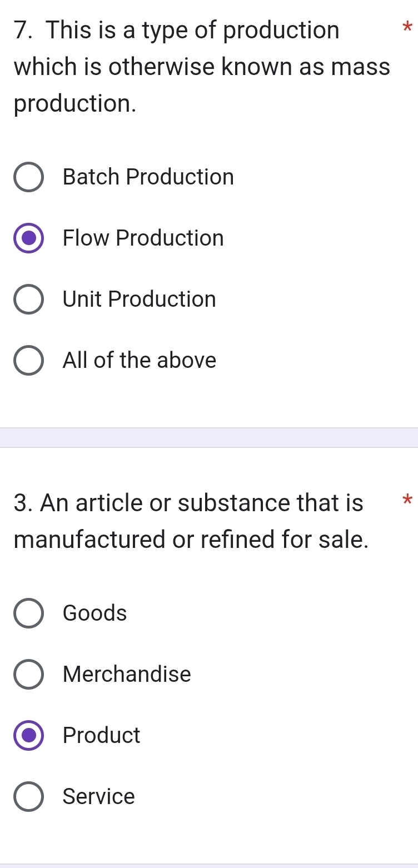The height and width of the screenshot is (868, 418).
Task: Choose the Unit Production radio button
Action: pyautogui.click(x=29, y=300)
